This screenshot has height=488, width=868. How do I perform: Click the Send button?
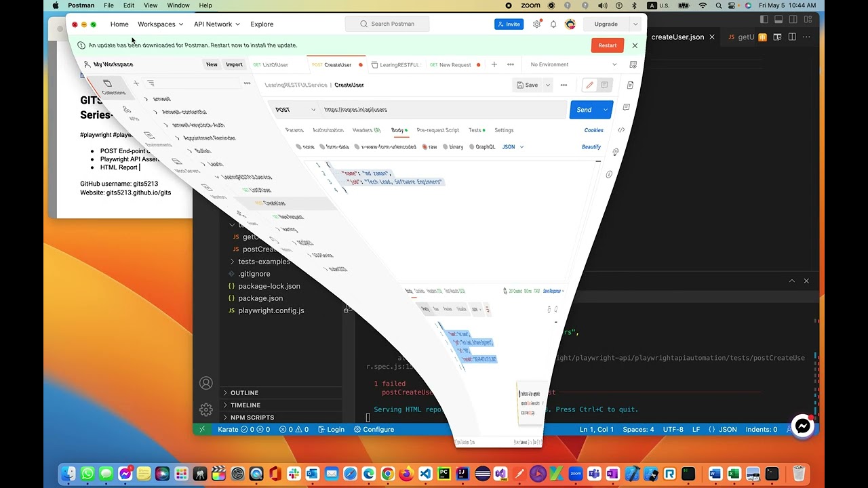click(585, 110)
